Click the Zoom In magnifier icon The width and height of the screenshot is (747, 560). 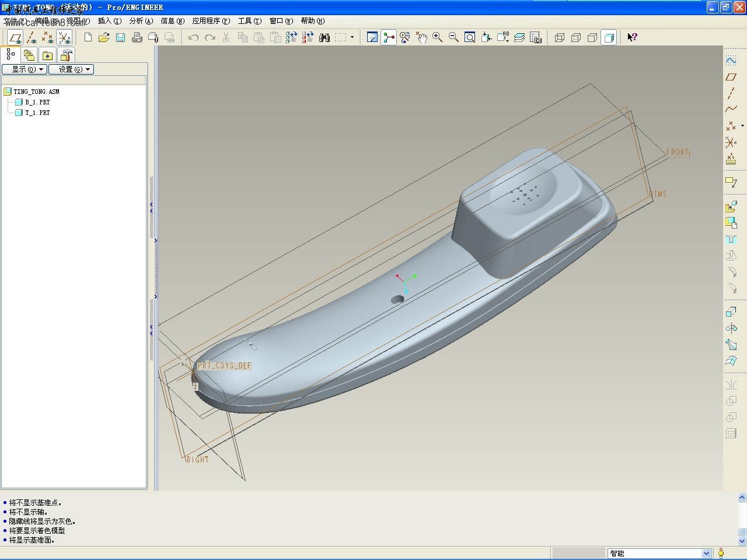(437, 38)
